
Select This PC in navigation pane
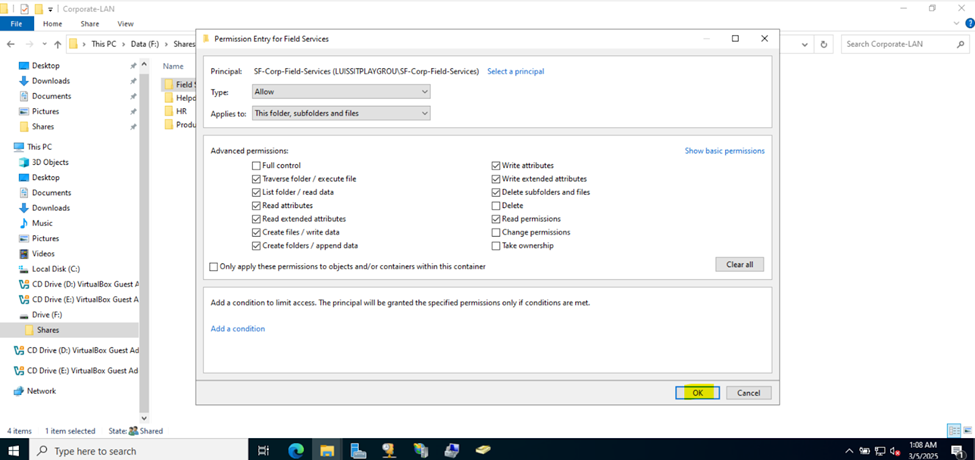pos(39,147)
